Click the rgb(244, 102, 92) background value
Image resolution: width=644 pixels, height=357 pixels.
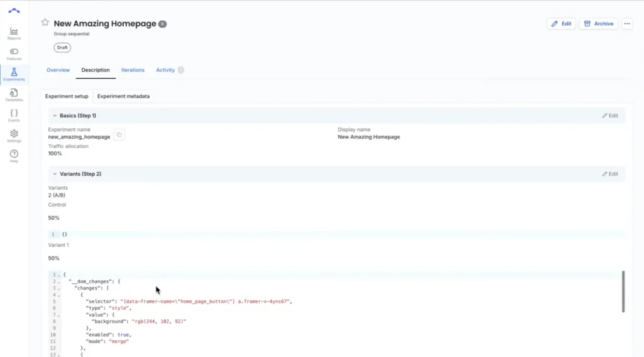[x=159, y=321]
